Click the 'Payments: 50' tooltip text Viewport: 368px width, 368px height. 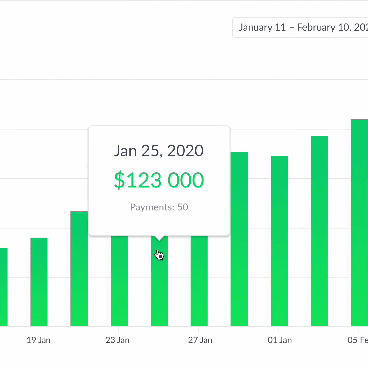click(159, 207)
